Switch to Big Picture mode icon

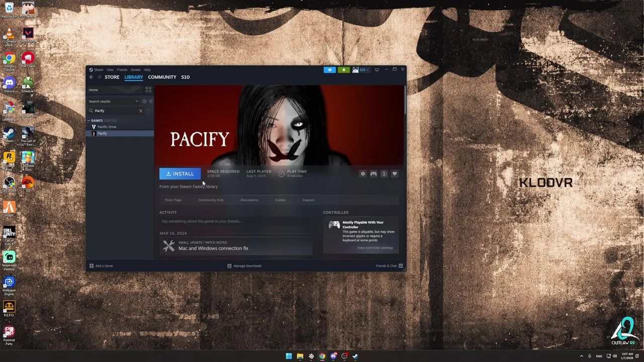pos(376,70)
